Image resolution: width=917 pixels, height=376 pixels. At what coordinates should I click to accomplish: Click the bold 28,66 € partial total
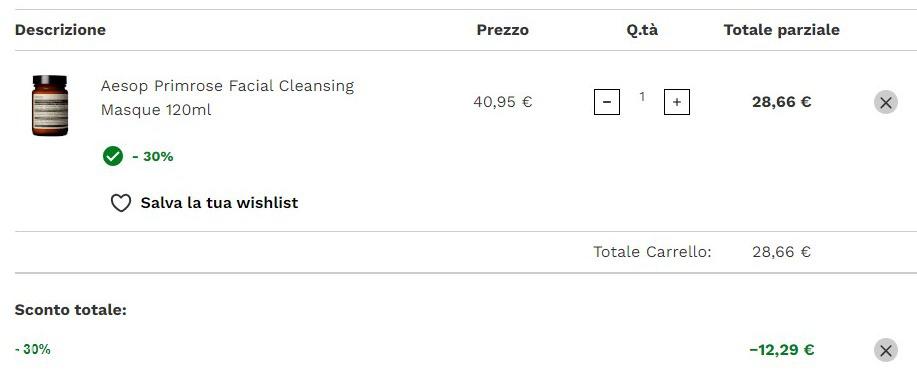click(782, 102)
